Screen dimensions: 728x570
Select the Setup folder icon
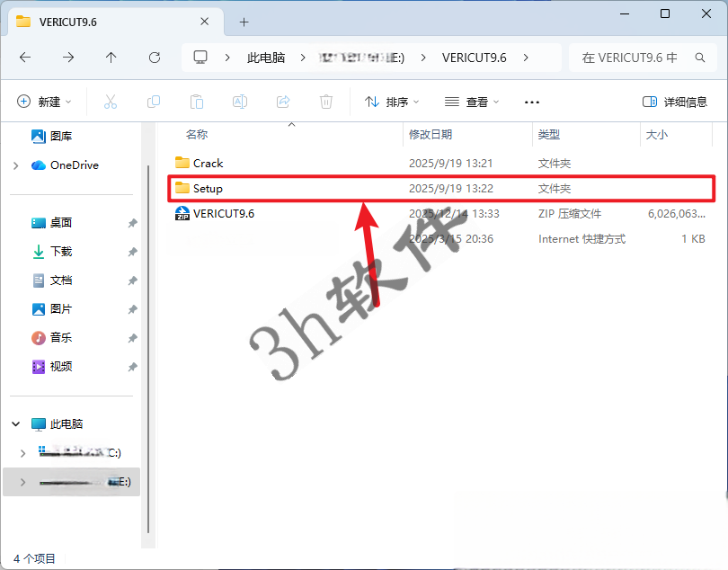pyautogui.click(x=182, y=188)
